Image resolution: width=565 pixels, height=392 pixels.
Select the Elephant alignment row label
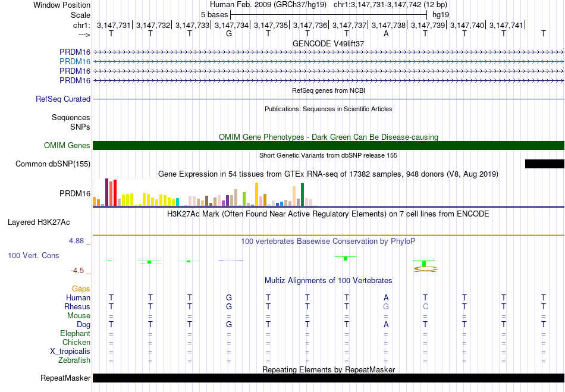(76, 333)
